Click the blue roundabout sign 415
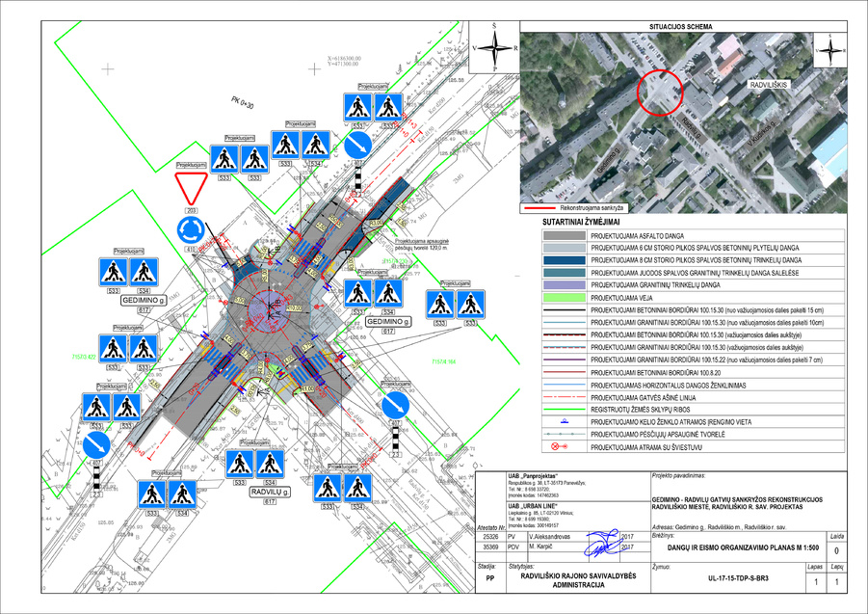 pos(192,228)
